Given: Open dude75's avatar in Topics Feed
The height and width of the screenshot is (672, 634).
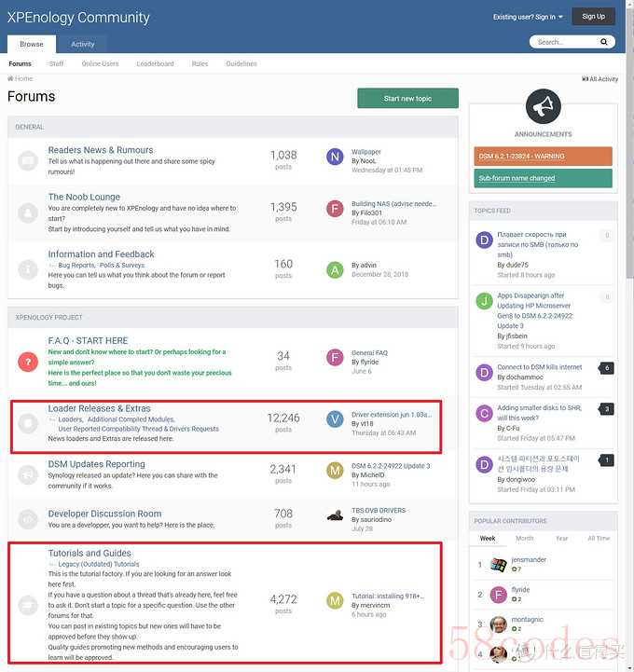Looking at the screenshot, I should point(485,240).
